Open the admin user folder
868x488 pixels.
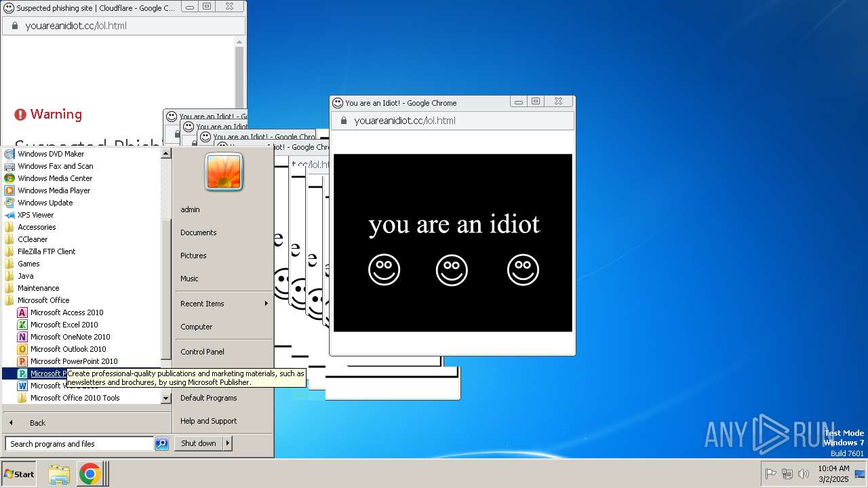click(x=190, y=209)
